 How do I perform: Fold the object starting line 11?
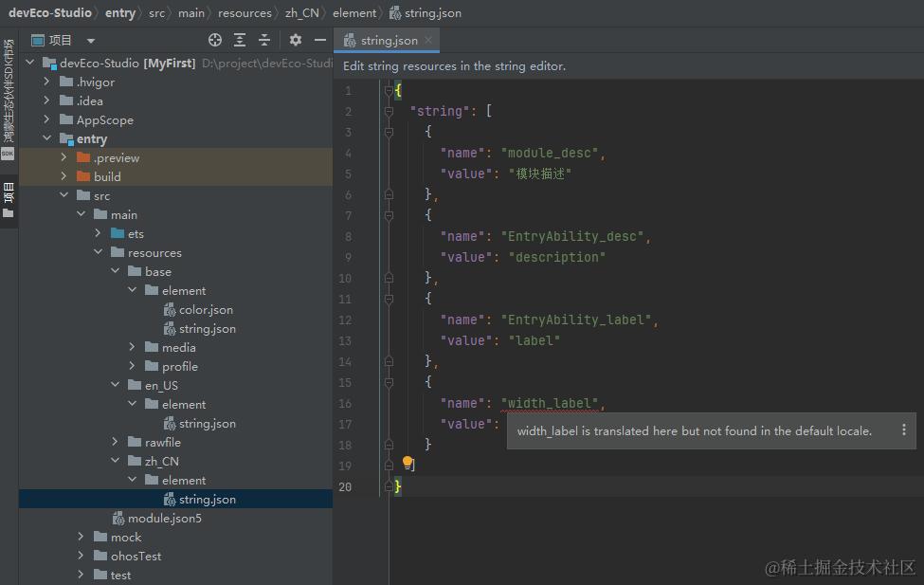click(389, 299)
